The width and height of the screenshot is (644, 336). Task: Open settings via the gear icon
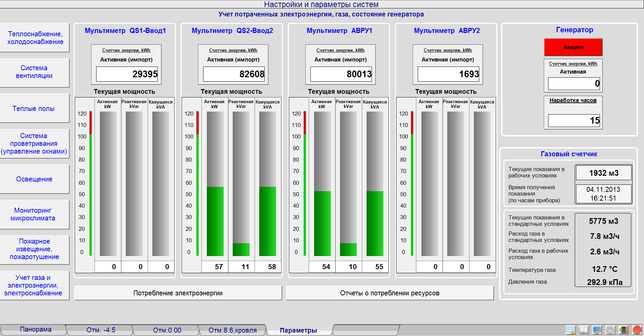(610, 330)
